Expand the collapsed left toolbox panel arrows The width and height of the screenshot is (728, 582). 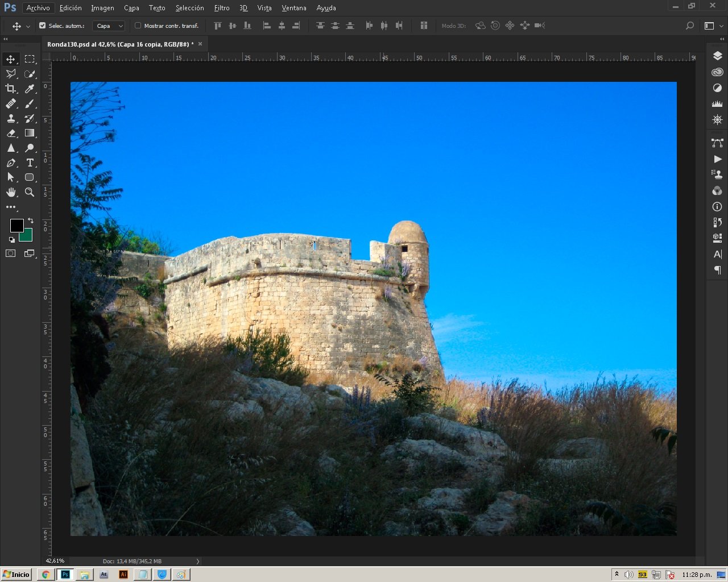(6, 39)
